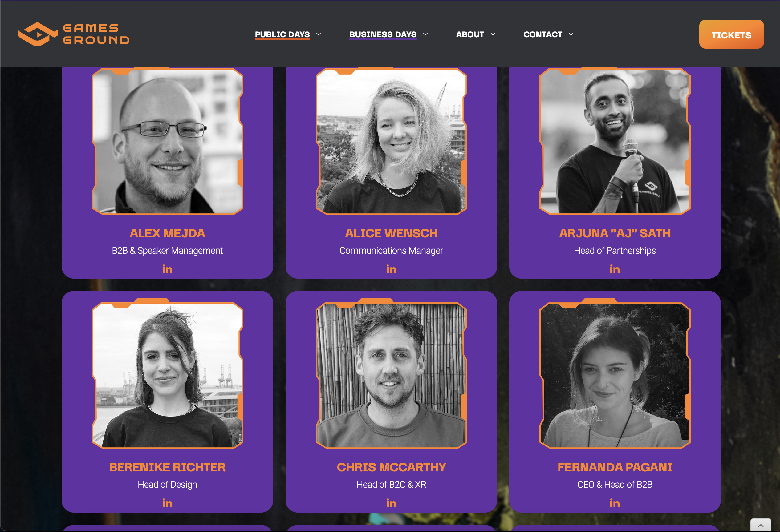Click the scroll-to-top arrow button

(x=761, y=525)
